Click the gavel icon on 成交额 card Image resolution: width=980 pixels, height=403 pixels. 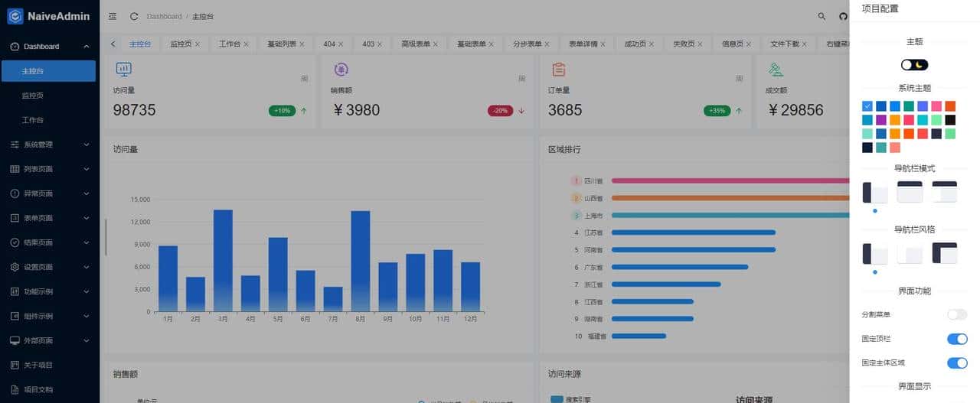click(x=776, y=70)
